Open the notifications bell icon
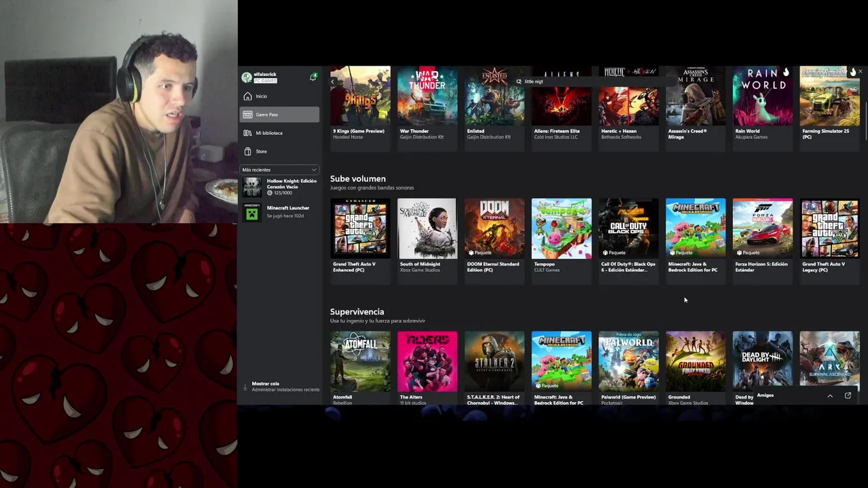Image resolution: width=868 pixels, height=488 pixels. coord(313,77)
